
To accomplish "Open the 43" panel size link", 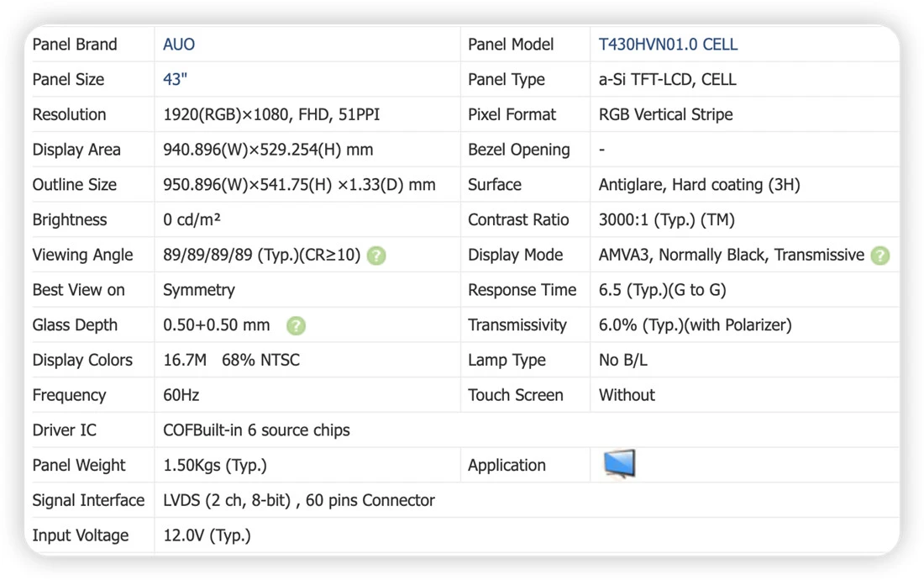I will coord(175,80).
